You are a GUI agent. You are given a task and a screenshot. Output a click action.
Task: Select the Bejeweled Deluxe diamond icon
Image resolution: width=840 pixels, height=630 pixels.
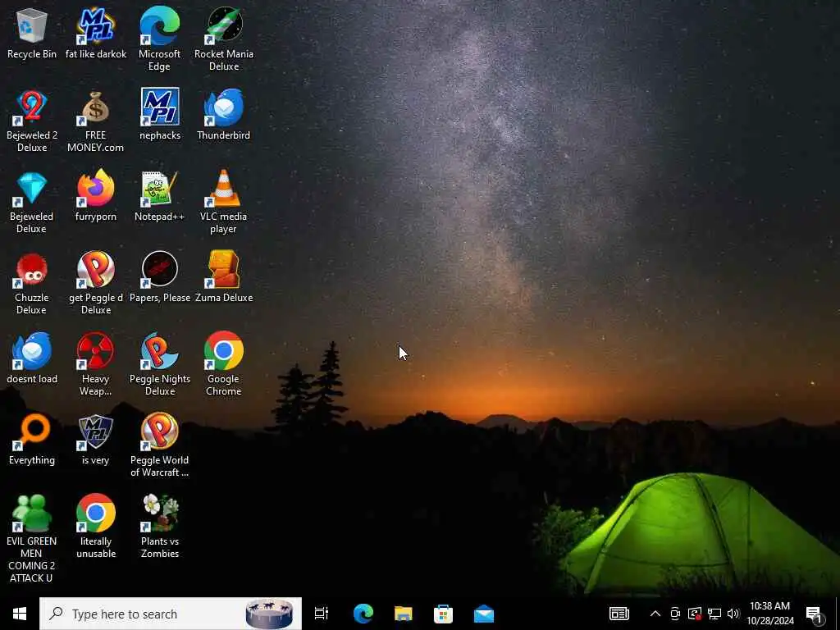[32, 189]
